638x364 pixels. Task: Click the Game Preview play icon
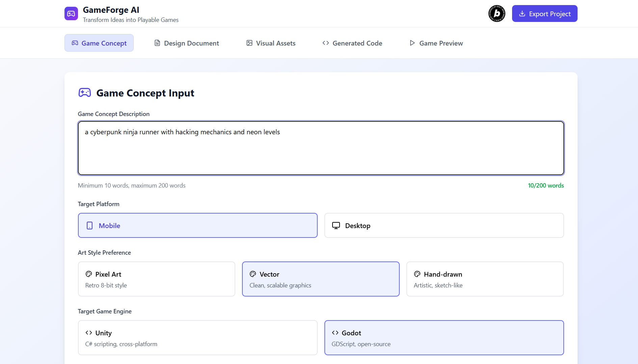pyautogui.click(x=412, y=43)
